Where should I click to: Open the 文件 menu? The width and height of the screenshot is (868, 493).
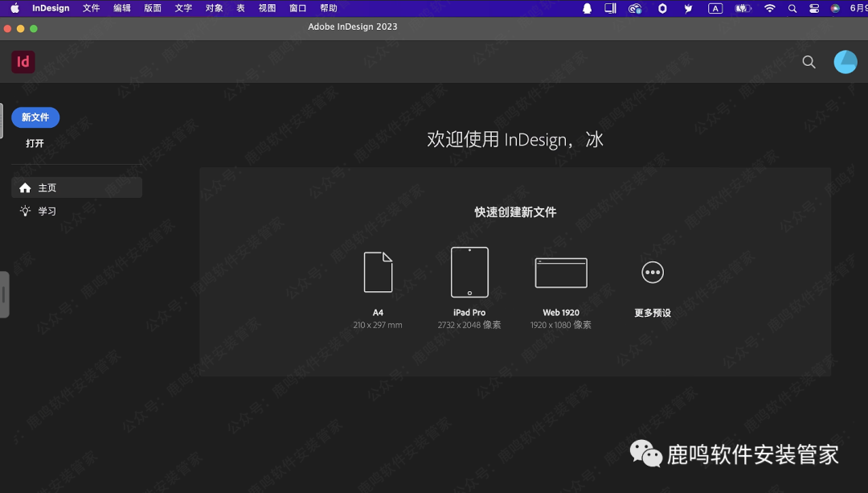[91, 8]
